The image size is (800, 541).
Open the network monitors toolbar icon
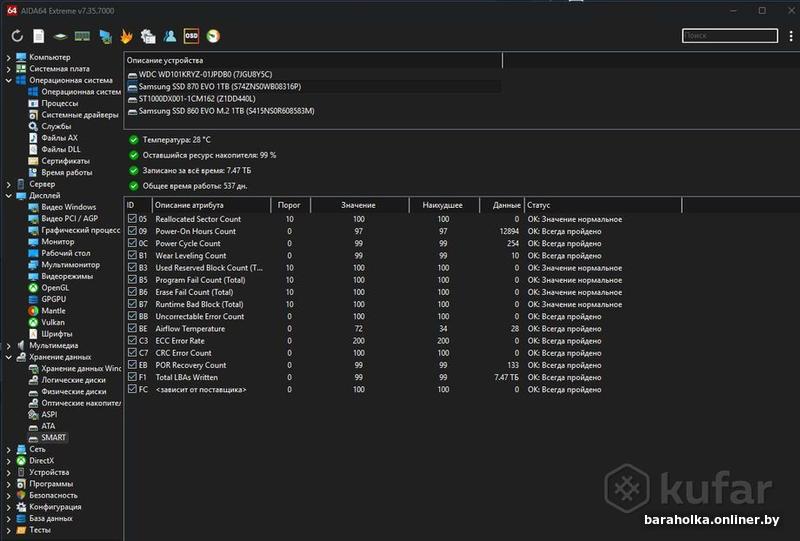pyautogui.click(x=104, y=36)
